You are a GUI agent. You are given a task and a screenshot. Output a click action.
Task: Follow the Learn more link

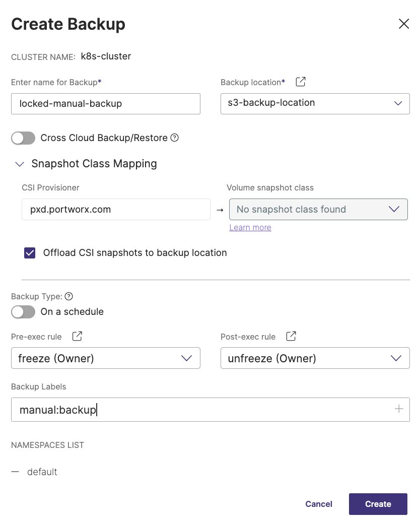pyautogui.click(x=250, y=228)
